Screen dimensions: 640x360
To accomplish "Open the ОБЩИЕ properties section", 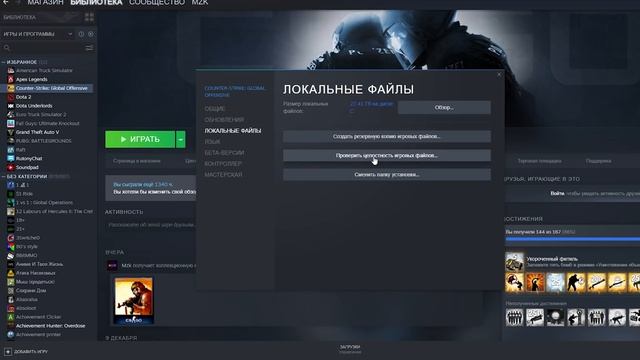I will (x=215, y=109).
